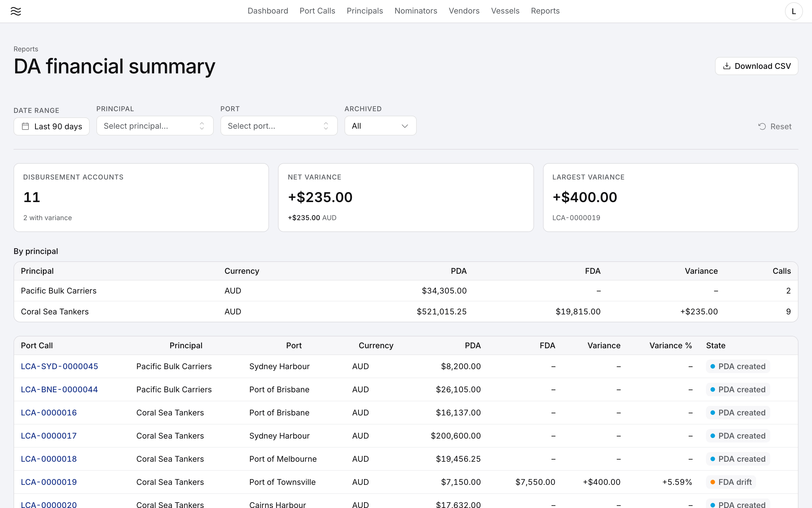Click the waves app logo icon
The width and height of the screenshot is (812, 508).
tap(16, 11)
